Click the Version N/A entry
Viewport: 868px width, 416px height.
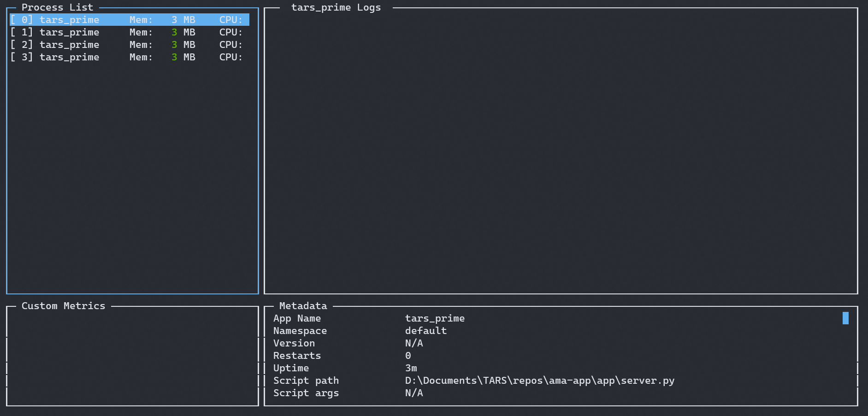coord(413,343)
